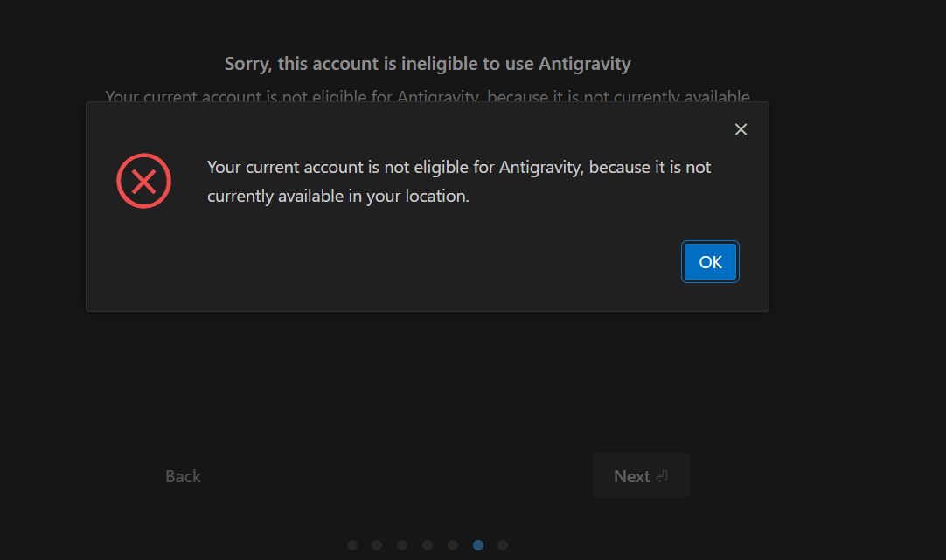
Task: Select the second onboarding step dot
Action: click(x=377, y=545)
